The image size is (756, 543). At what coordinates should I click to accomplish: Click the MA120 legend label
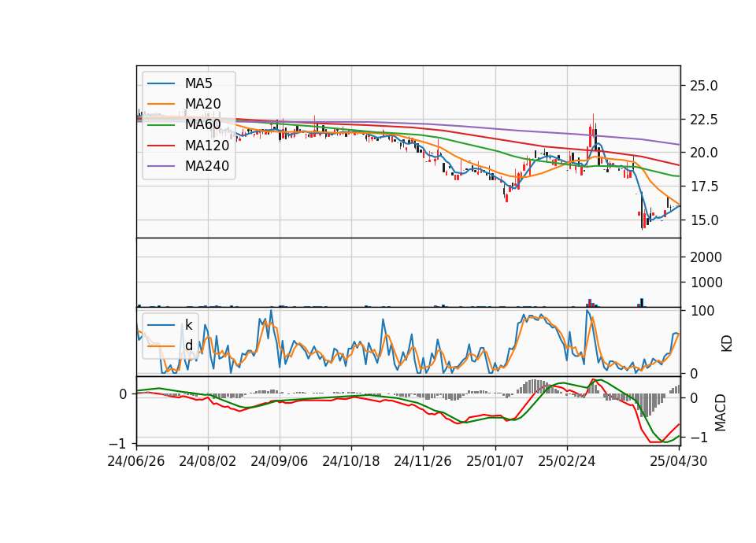click(x=207, y=145)
